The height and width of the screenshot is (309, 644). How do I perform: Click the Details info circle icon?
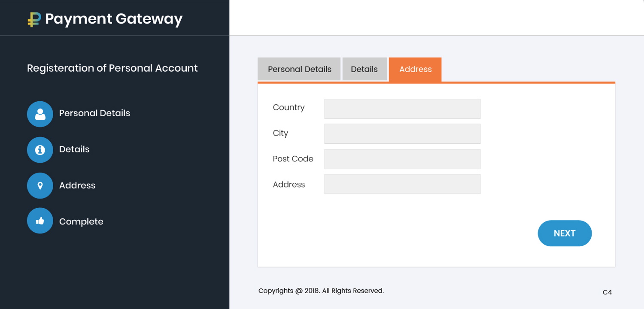point(40,150)
